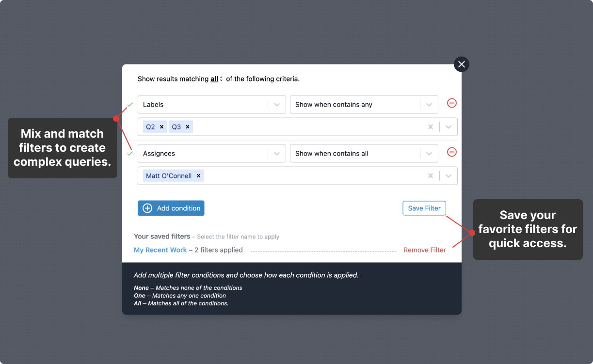Open the 'Show when contains all' dropdown
593x364 pixels.
tap(364, 154)
